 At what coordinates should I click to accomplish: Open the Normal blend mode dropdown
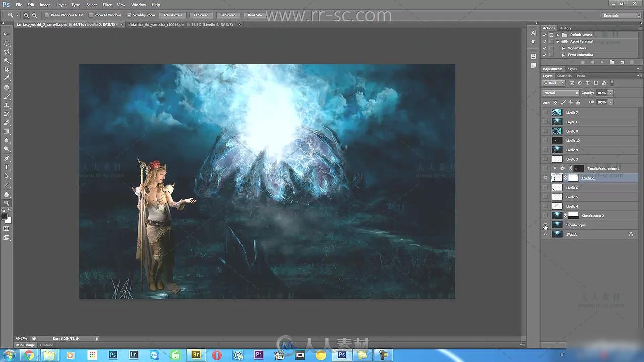coord(560,93)
